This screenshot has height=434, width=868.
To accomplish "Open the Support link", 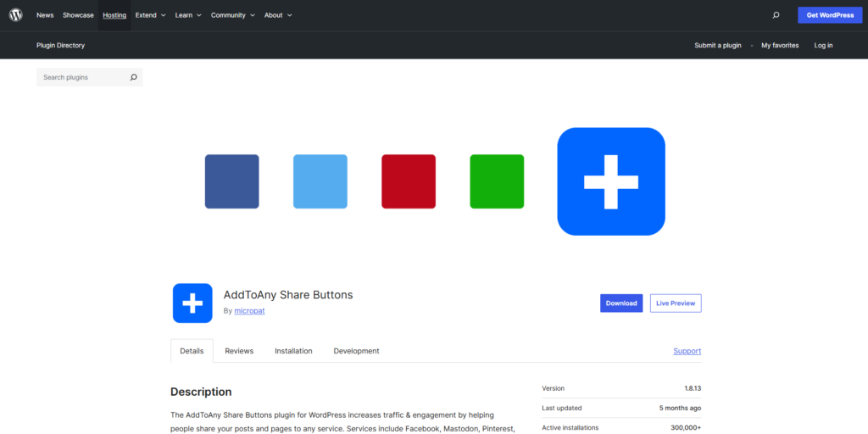I will [x=687, y=351].
